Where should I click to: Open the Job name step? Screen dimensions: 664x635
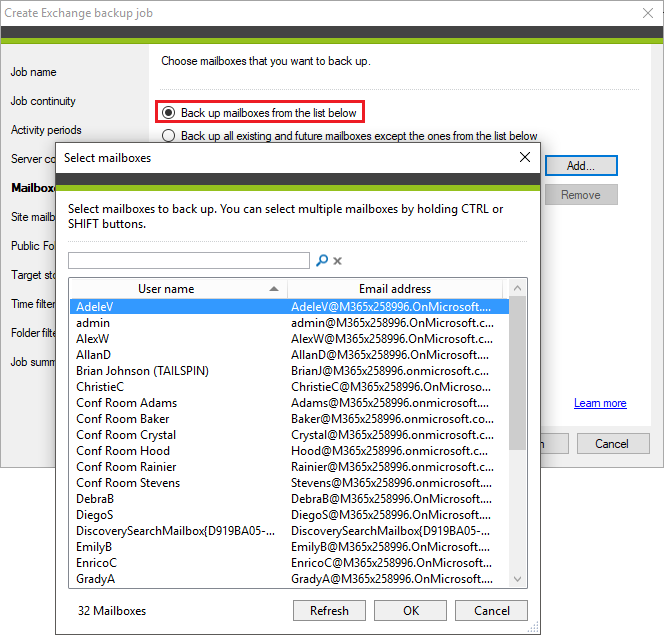(33, 72)
